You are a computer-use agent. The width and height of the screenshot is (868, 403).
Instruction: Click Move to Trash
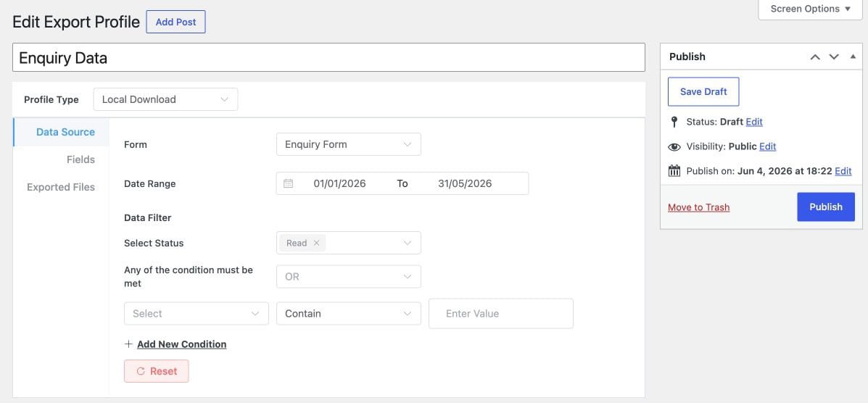tap(698, 207)
